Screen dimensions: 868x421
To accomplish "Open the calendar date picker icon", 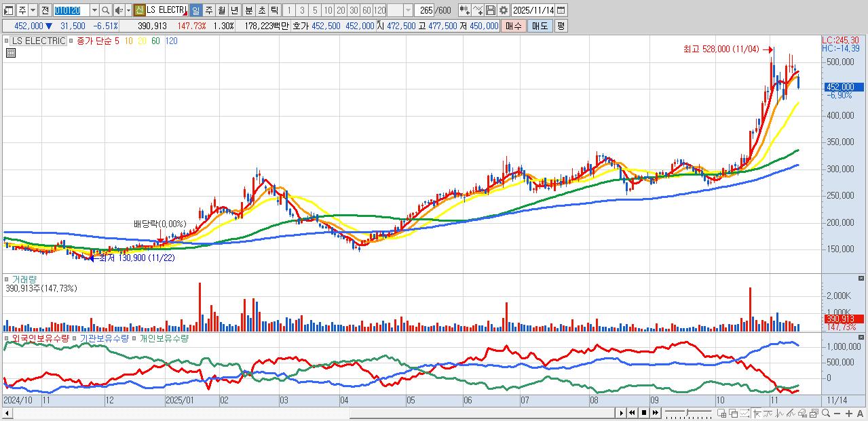I will pos(561,10).
